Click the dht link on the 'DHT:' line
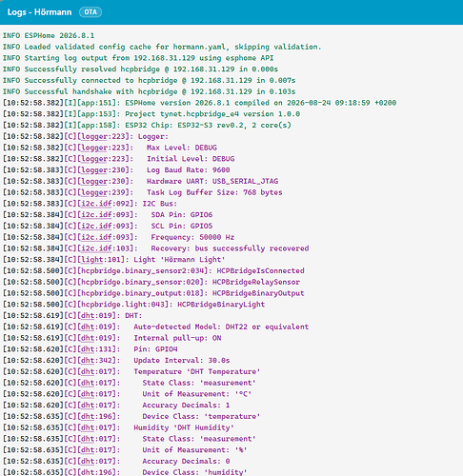Image resolution: width=463 pixels, height=476 pixels. tap(88, 316)
